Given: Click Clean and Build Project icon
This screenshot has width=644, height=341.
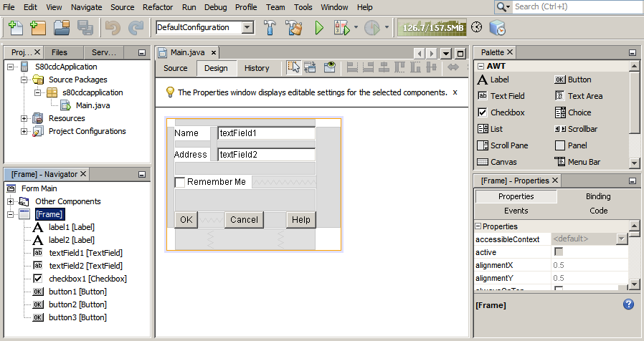Looking at the screenshot, I should point(294,28).
